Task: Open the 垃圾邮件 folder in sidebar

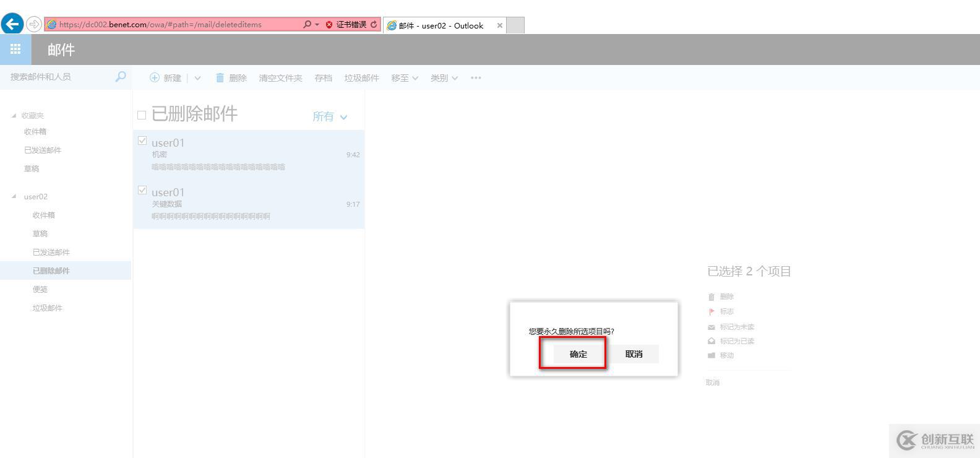Action: click(x=48, y=308)
